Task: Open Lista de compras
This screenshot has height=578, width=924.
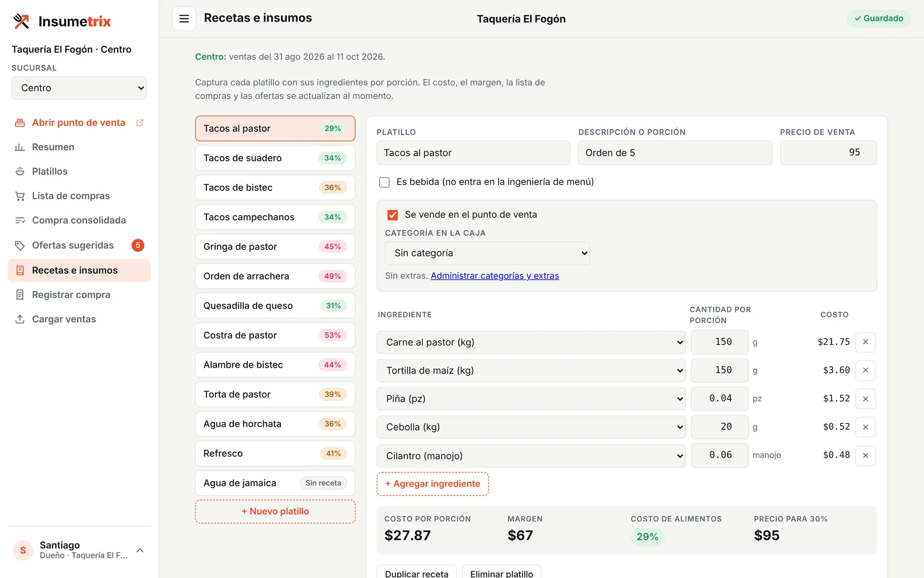Action: click(x=79, y=196)
